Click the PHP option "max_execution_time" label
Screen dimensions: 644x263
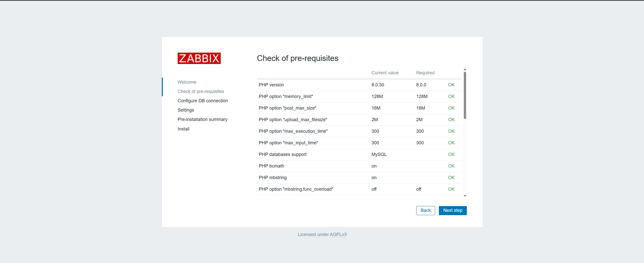(293, 131)
